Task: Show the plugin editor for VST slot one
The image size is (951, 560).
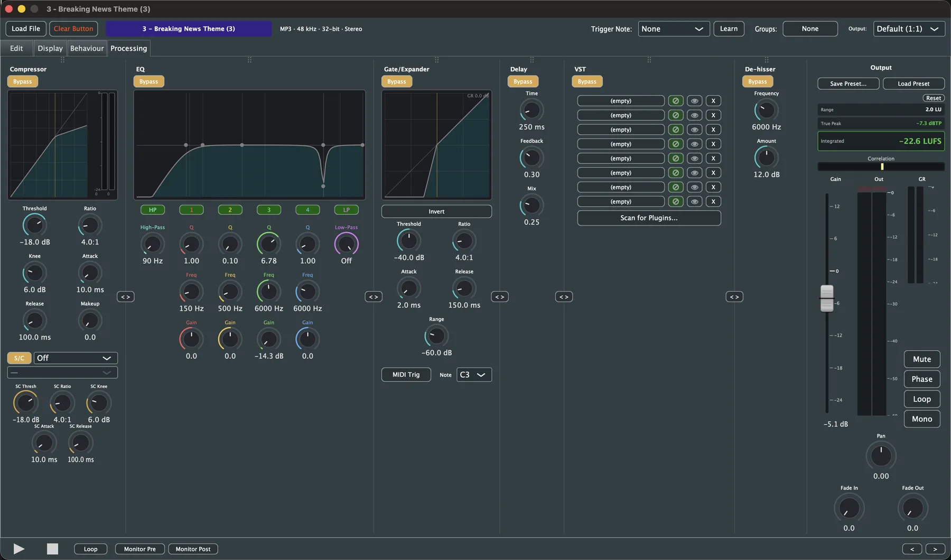Action: 694,101
